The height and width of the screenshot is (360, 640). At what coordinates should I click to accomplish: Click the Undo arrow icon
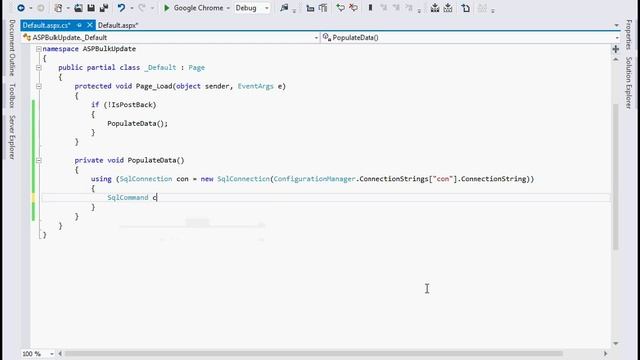coord(121,8)
